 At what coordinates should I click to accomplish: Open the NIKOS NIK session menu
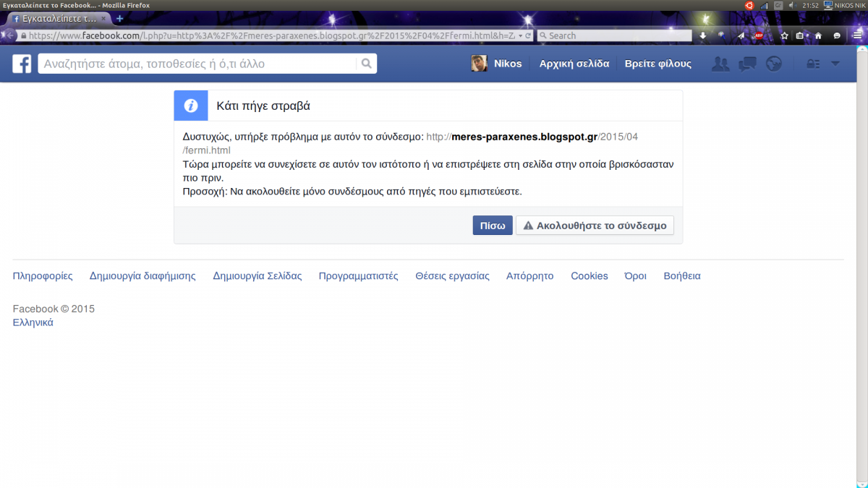(845, 5)
